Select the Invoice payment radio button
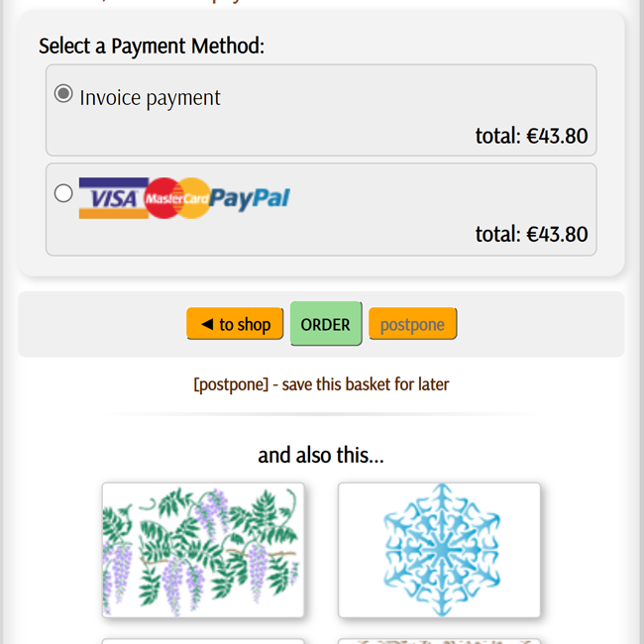The height and width of the screenshot is (644, 644). [x=63, y=94]
